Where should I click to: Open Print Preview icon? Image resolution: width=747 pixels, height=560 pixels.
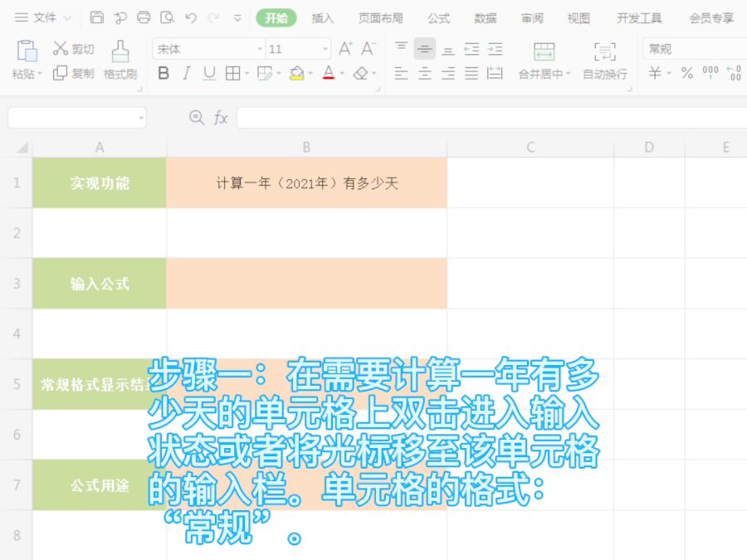point(167,17)
